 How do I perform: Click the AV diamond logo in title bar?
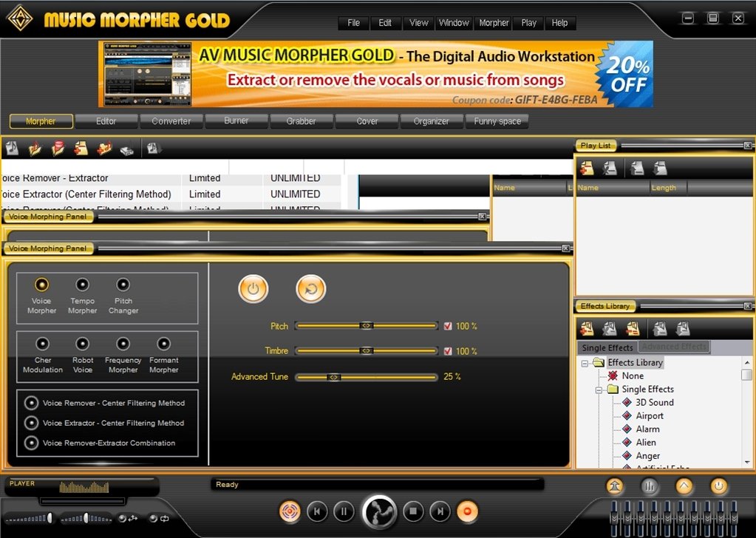click(x=19, y=18)
